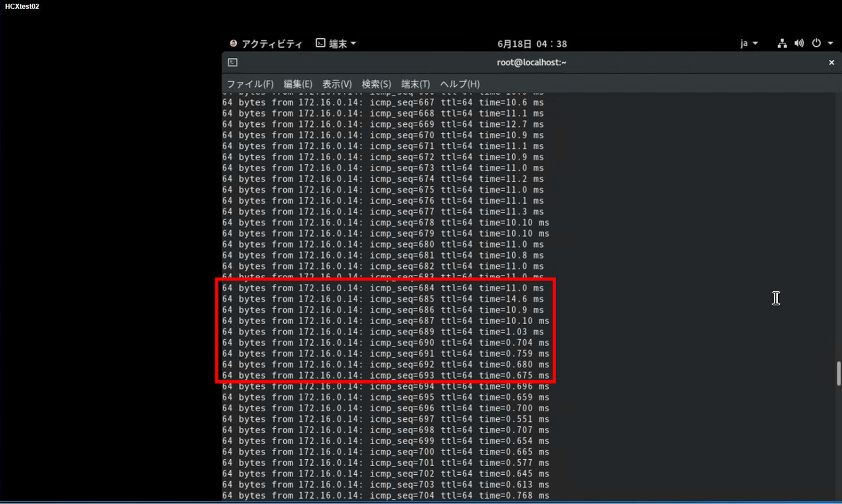Image resolution: width=842 pixels, height=504 pixels.
Task: Open the 端末(T) menu in menu bar
Action: 415,84
